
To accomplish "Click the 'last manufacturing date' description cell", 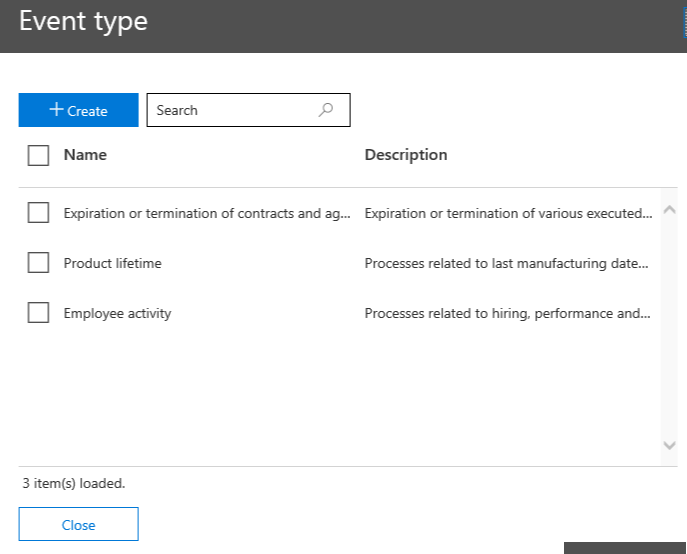I will tap(508, 263).
